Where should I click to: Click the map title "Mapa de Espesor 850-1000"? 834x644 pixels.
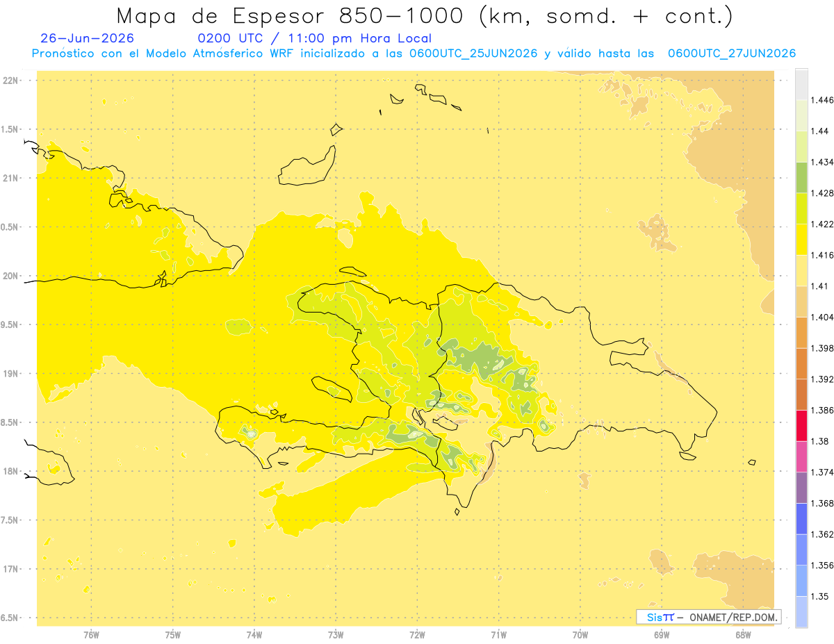(291, 16)
